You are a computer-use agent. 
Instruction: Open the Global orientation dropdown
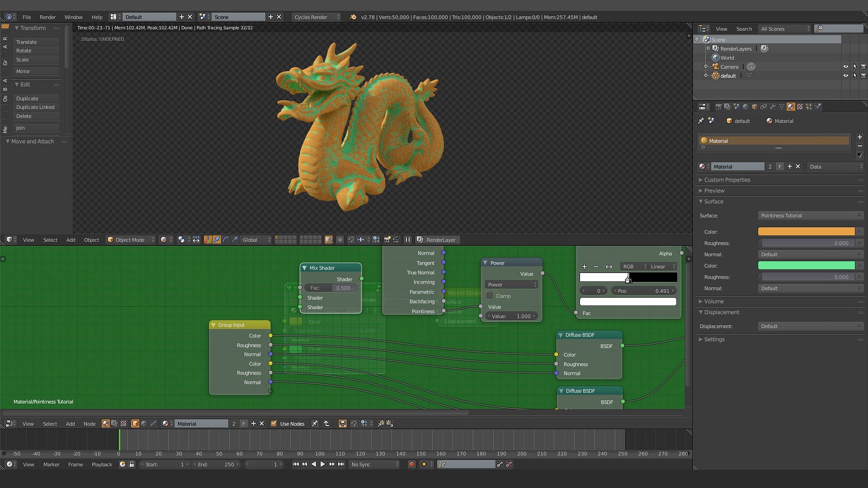point(254,240)
